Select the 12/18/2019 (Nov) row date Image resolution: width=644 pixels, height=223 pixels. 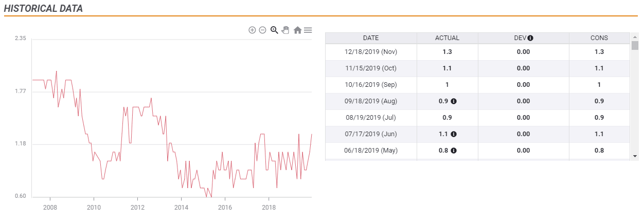[371, 52]
